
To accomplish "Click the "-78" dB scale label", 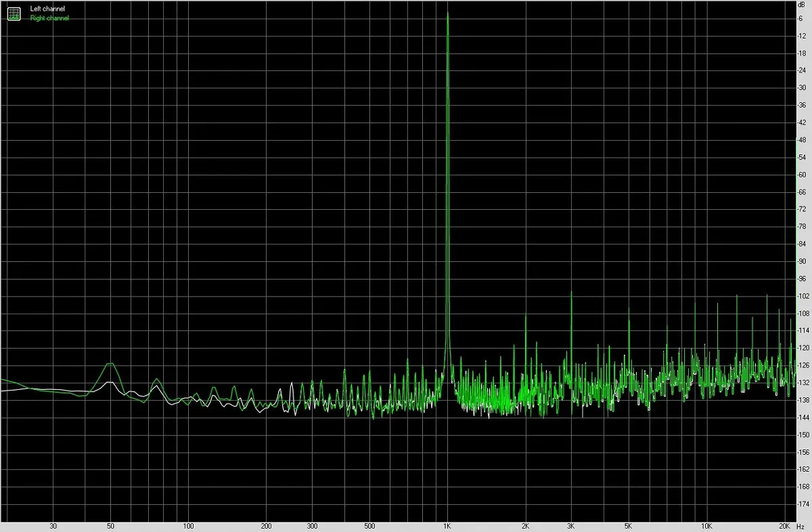I will [x=802, y=226].
